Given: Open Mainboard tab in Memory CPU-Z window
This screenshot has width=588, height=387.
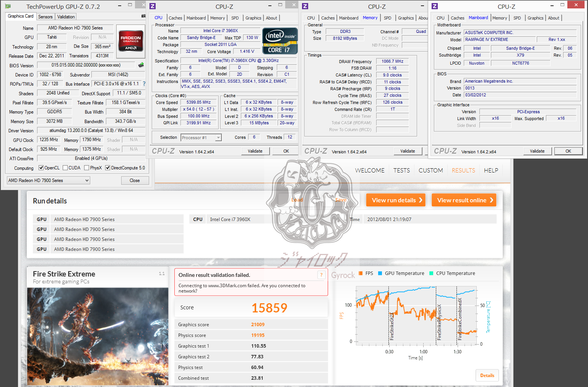Looking at the screenshot, I should click(349, 18).
